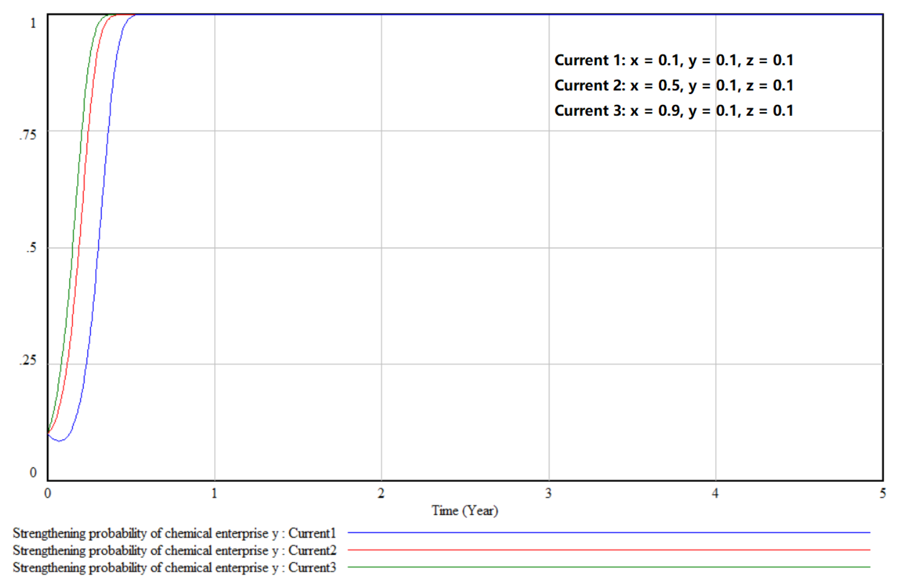Click x-axis tick label 2
This screenshot has width=897, height=588.
pos(381,493)
